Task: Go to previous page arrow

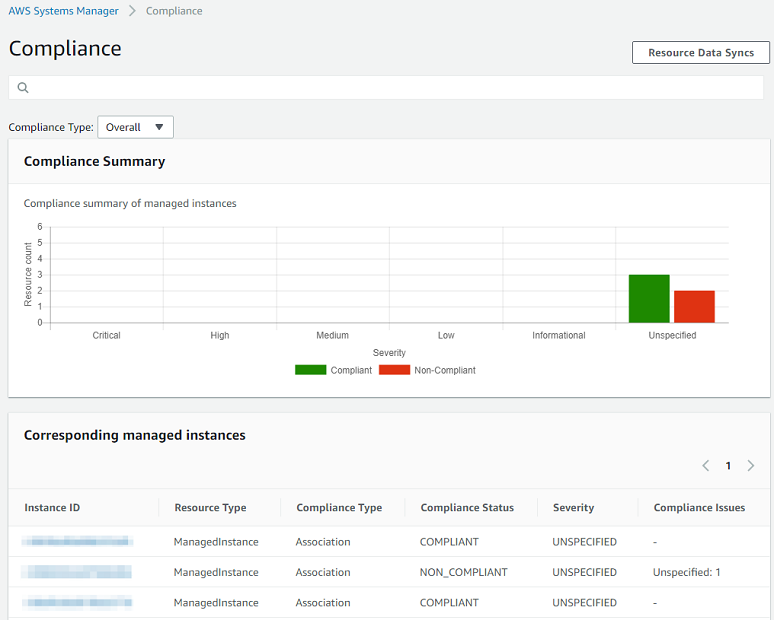Action: click(705, 466)
